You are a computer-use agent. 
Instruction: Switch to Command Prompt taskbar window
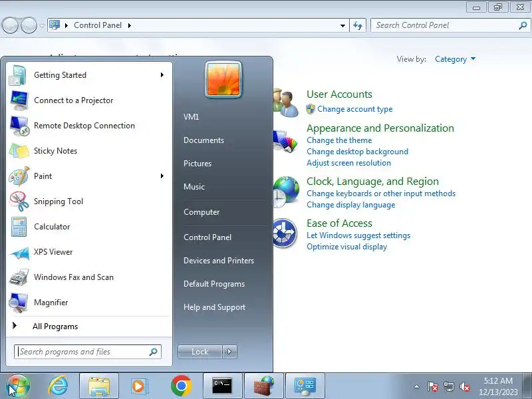click(222, 386)
